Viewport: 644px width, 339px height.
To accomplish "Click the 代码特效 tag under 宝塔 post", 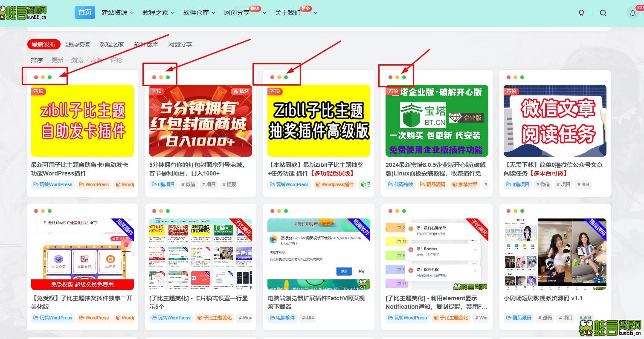I will coord(400,184).
